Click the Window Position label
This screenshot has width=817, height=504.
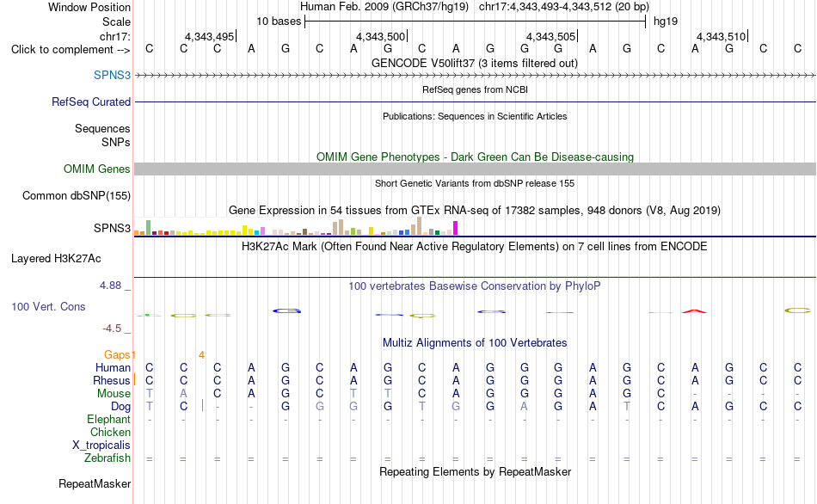(89, 7)
